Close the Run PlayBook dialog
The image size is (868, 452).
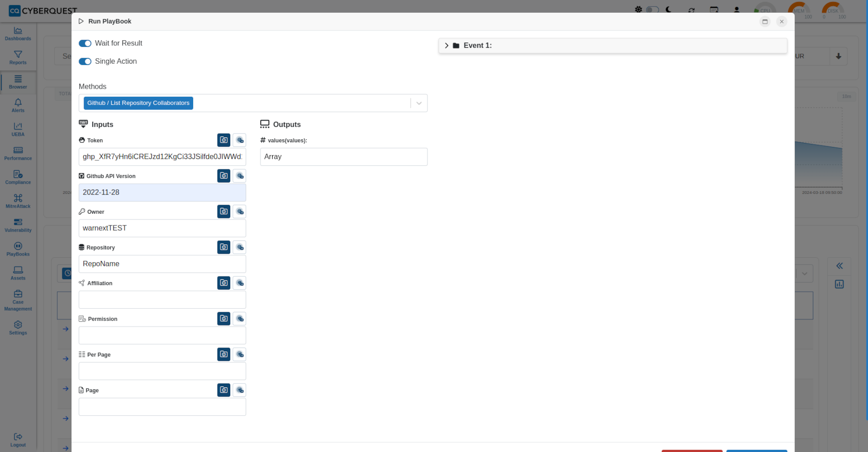pos(782,21)
